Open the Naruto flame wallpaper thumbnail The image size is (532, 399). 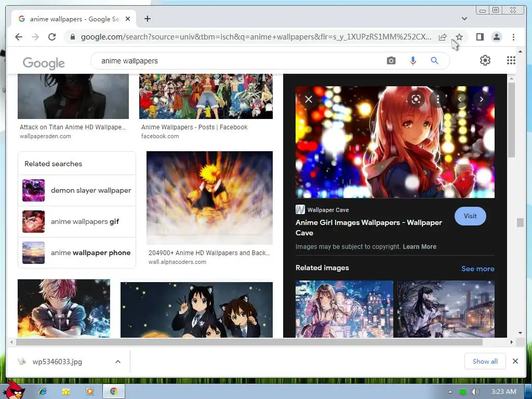coord(209,198)
